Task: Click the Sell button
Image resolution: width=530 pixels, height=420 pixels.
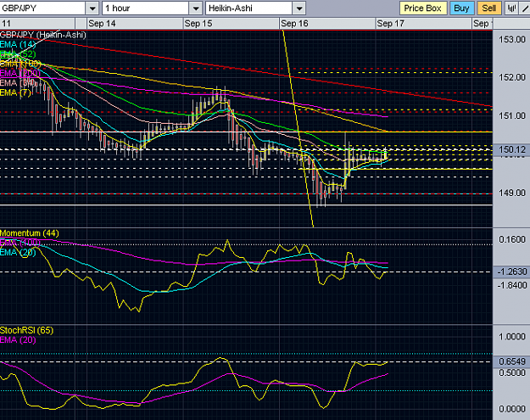Action: pyautogui.click(x=488, y=8)
